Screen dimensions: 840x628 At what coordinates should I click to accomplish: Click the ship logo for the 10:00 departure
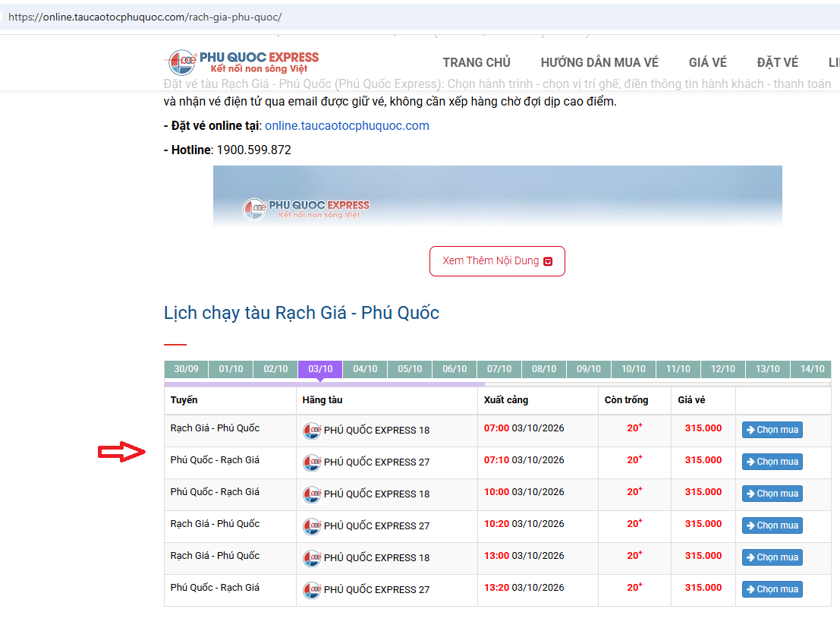[x=312, y=494]
